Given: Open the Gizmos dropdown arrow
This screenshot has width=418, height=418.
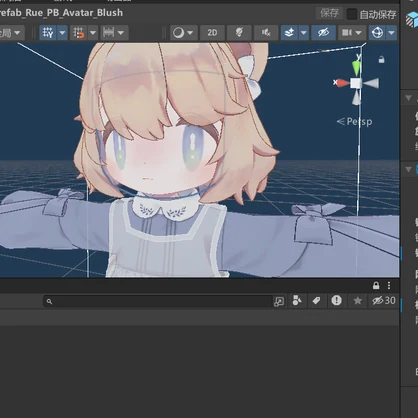Looking at the screenshot, I should [x=391, y=33].
